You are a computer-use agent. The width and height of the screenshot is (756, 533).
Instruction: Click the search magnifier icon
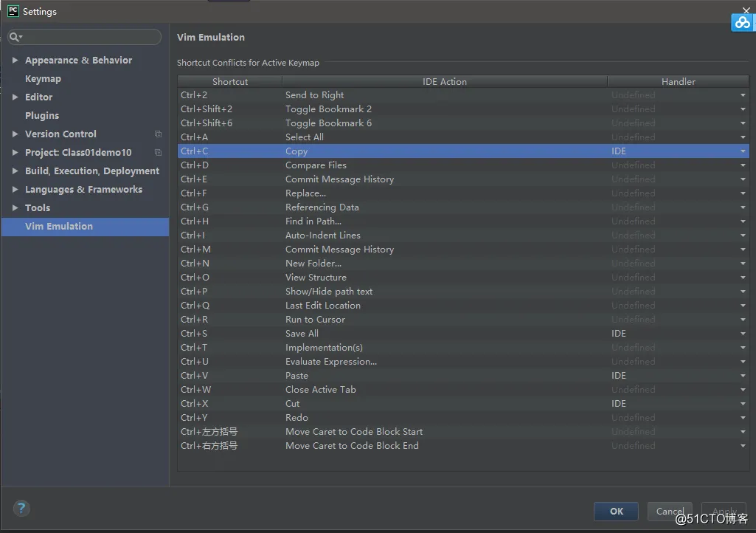(x=15, y=37)
